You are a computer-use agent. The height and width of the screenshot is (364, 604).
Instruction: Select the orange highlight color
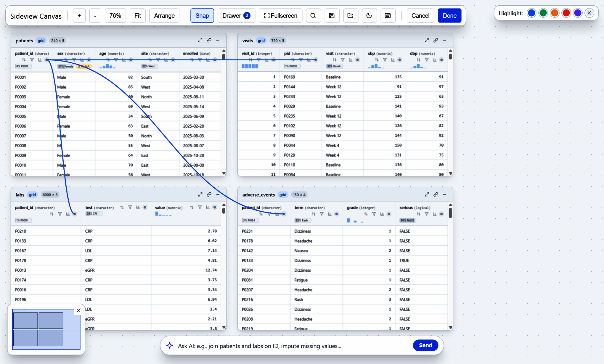tap(555, 13)
